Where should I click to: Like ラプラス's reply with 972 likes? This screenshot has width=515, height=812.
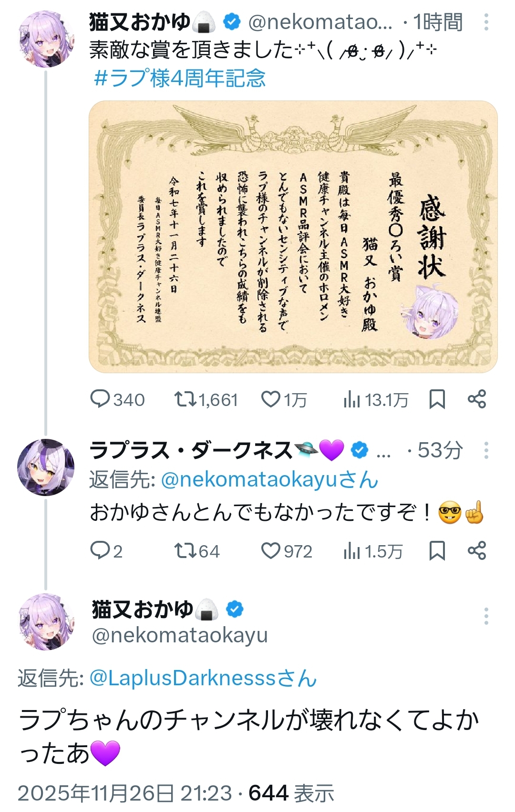coord(271,551)
